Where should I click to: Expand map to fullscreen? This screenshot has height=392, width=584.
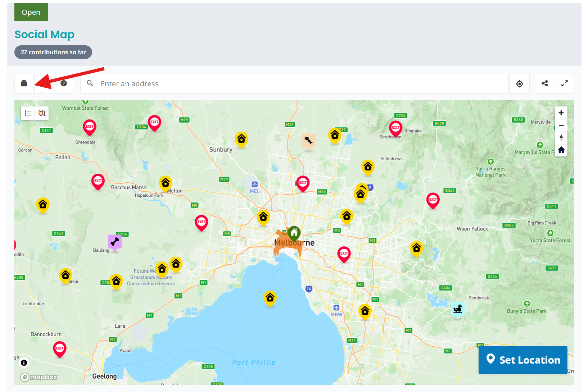[x=564, y=83]
